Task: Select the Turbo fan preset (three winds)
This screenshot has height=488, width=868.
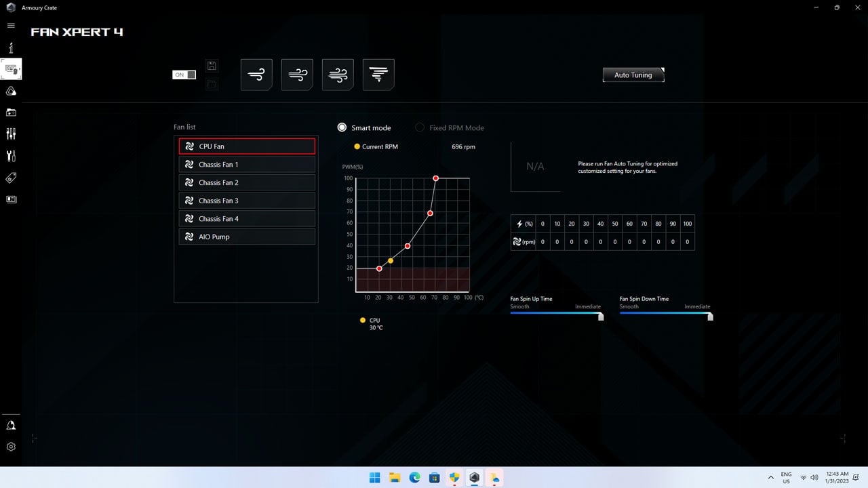Action: tap(338, 75)
